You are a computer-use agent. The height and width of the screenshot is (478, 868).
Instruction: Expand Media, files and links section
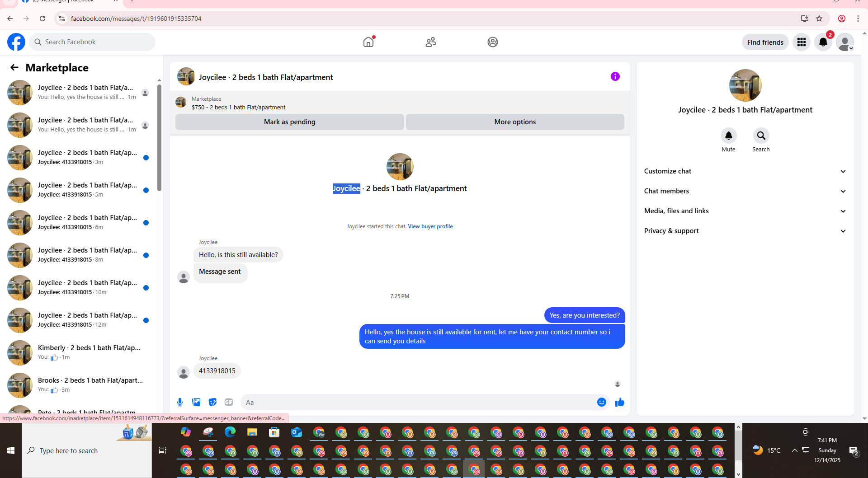pos(745,211)
